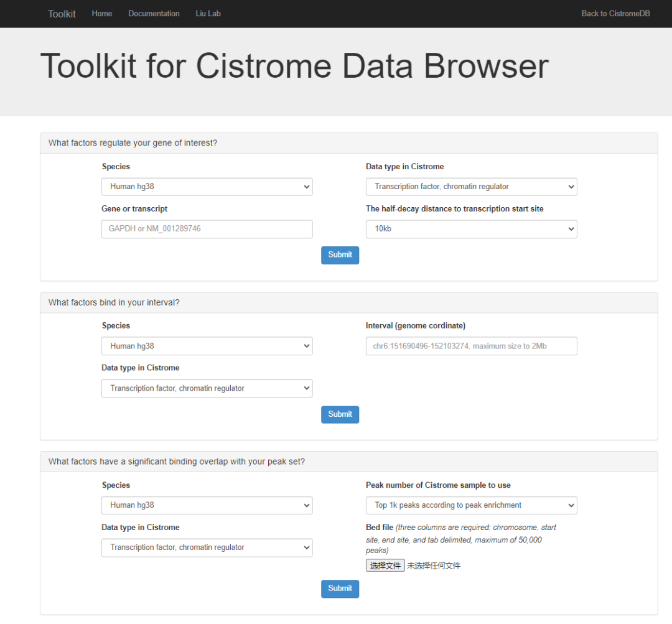Image resolution: width=672 pixels, height=624 pixels.
Task: Open Species dropdown in gene of interest section
Action: coord(207,187)
